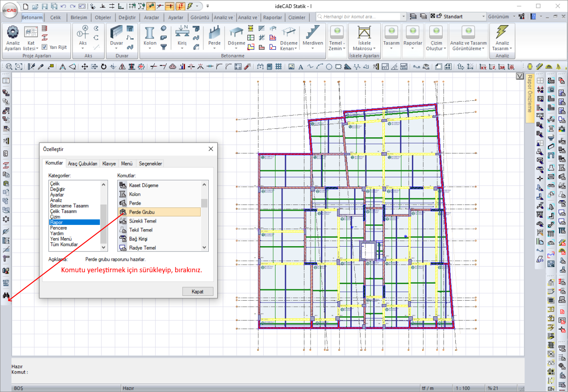
Task: Click the command search input field
Action: tap(361, 17)
